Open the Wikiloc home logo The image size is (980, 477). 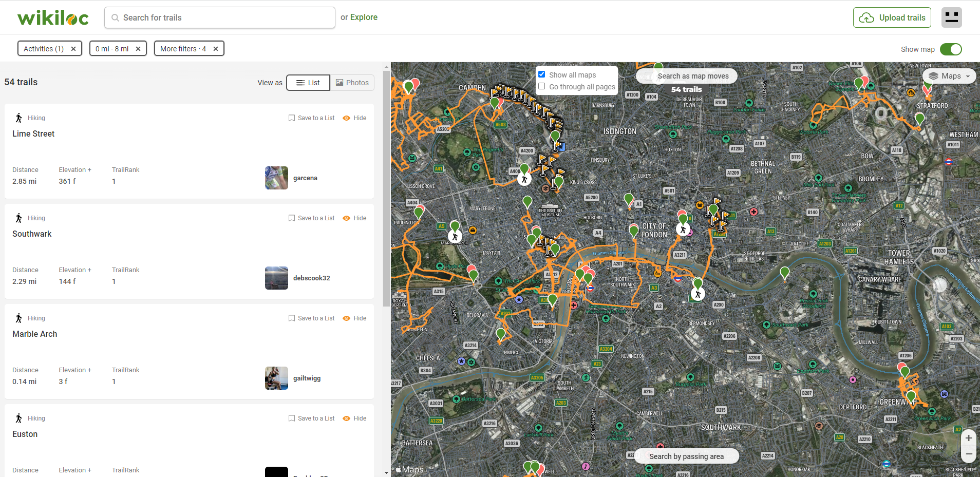coord(53,18)
